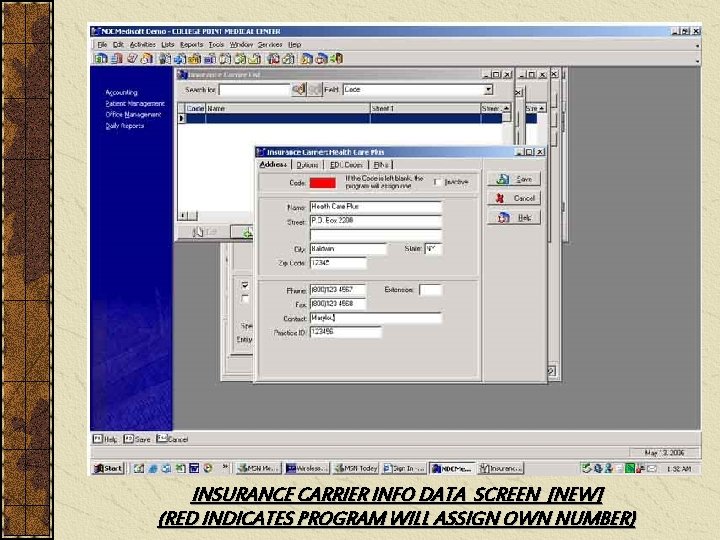Click Help button in Insurance Carrier dialog
The height and width of the screenshot is (540, 720).
click(514, 217)
